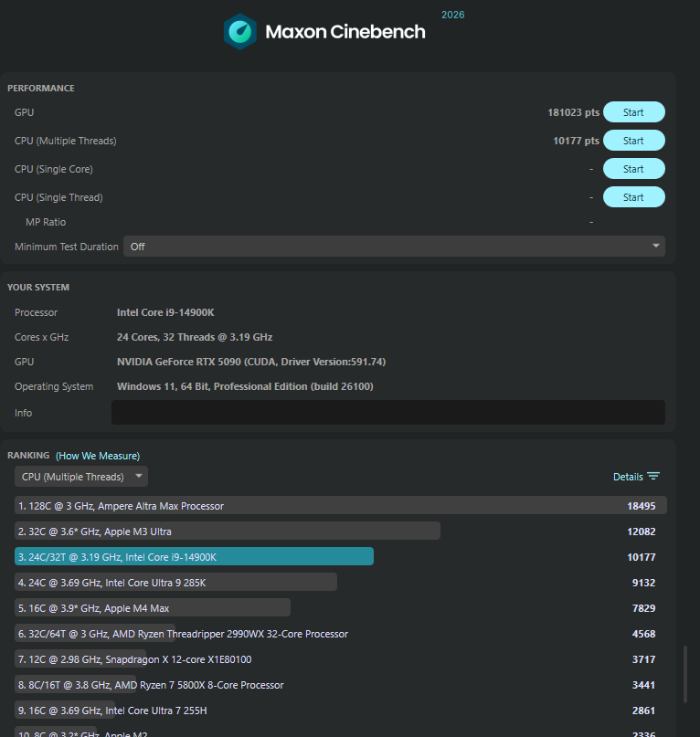Select the Intel Core Ultra 9 285K row

(341, 583)
